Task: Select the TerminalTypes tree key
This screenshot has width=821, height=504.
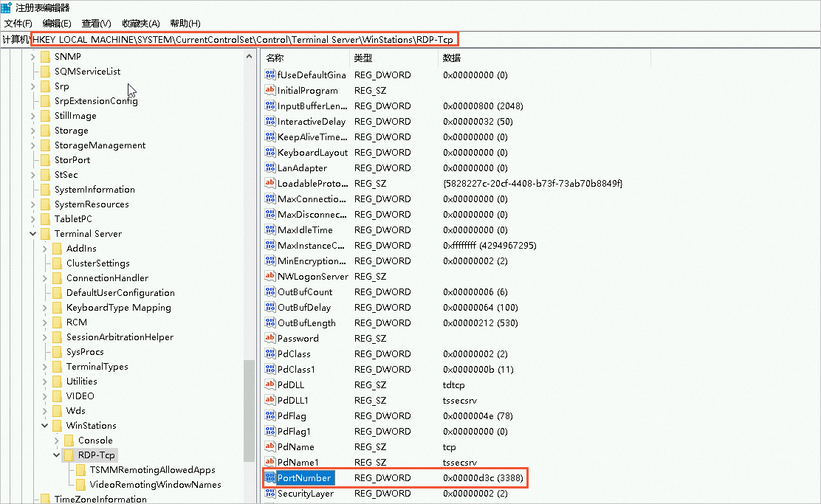Action: pos(97,366)
